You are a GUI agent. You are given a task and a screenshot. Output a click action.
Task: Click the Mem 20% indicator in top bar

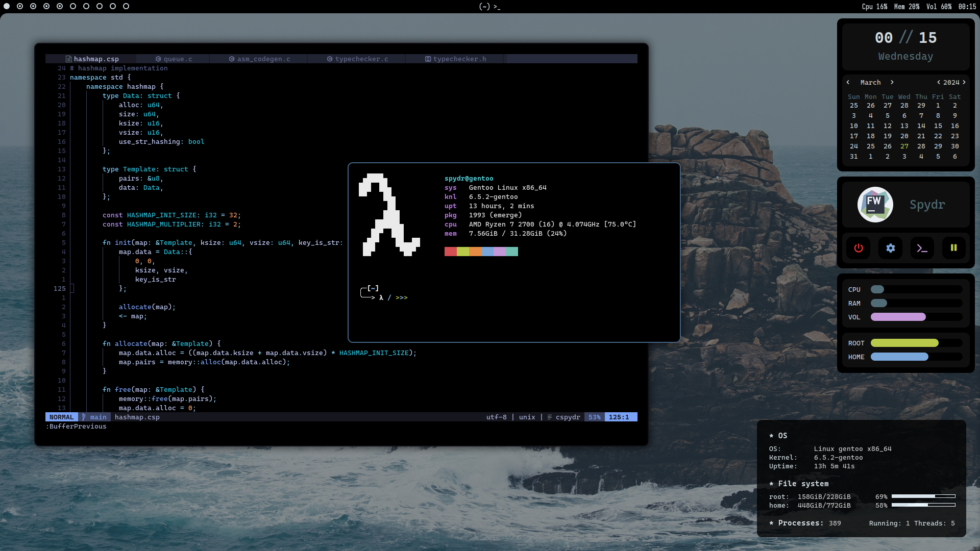click(x=906, y=7)
